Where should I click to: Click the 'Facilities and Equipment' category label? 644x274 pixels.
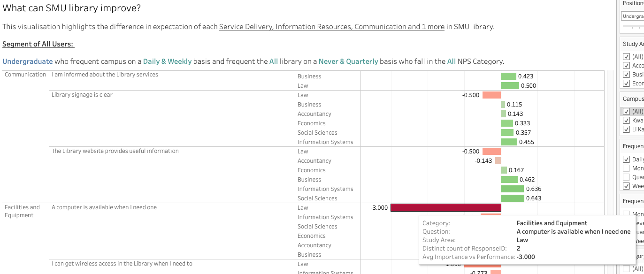click(x=22, y=211)
